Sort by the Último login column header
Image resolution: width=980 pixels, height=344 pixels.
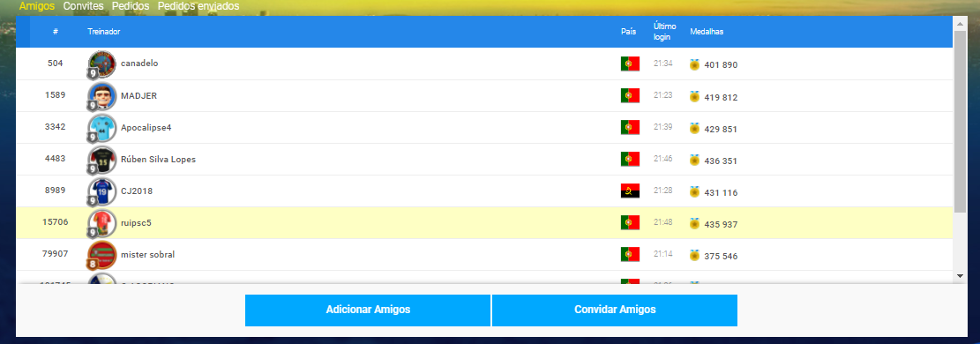coord(665,32)
